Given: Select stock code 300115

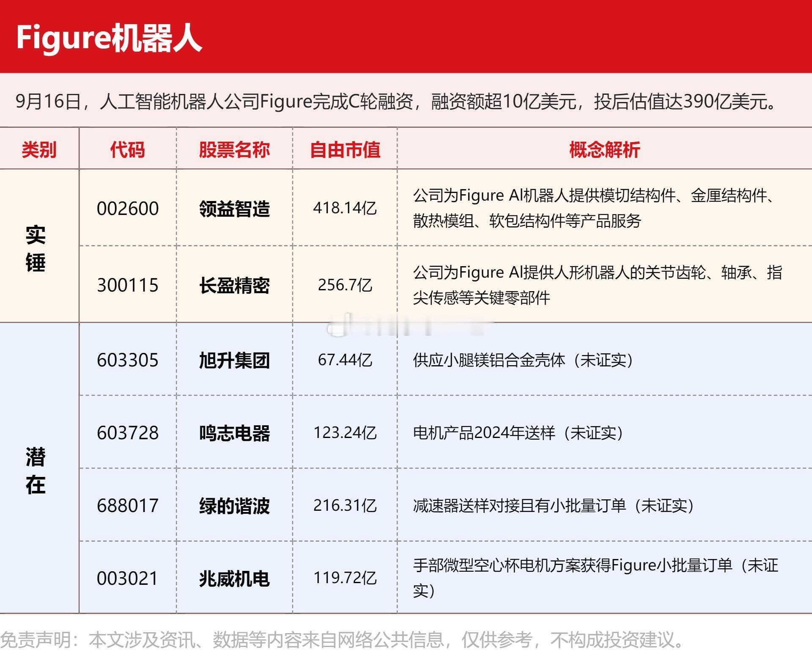Looking at the screenshot, I should click(x=128, y=285).
